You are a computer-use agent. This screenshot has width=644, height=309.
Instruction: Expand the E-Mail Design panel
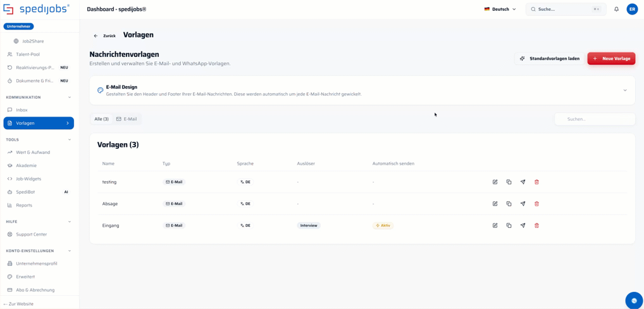pos(625,91)
